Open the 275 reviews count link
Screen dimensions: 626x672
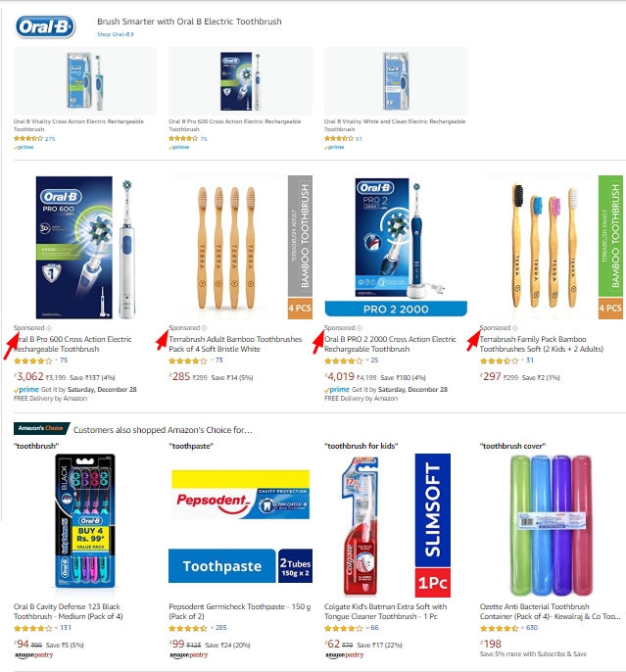click(50, 139)
